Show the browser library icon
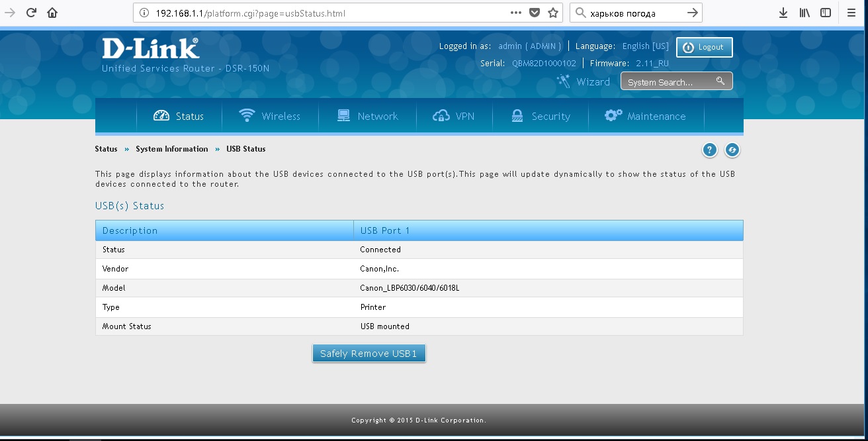This screenshot has height=441, width=868. pos(804,13)
